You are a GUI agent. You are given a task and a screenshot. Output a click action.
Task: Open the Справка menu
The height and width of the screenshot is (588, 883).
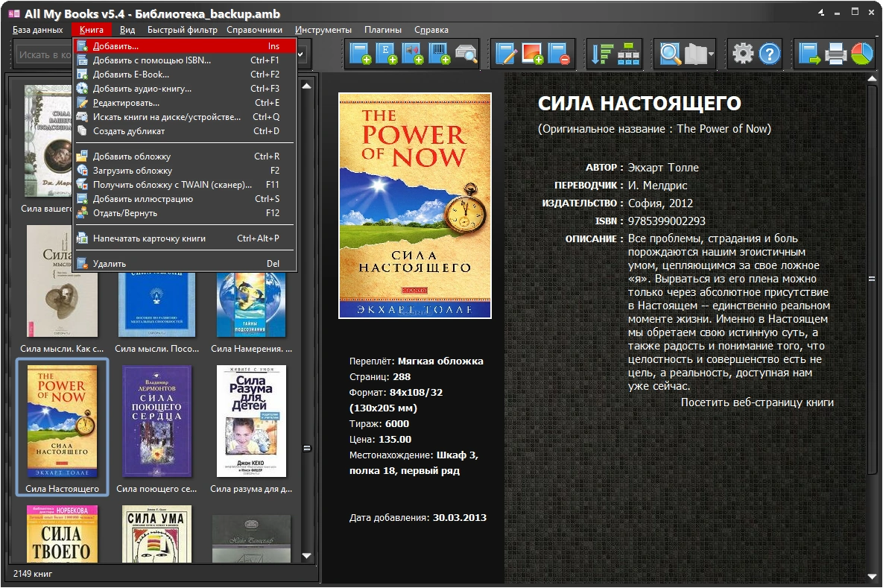coord(431,30)
